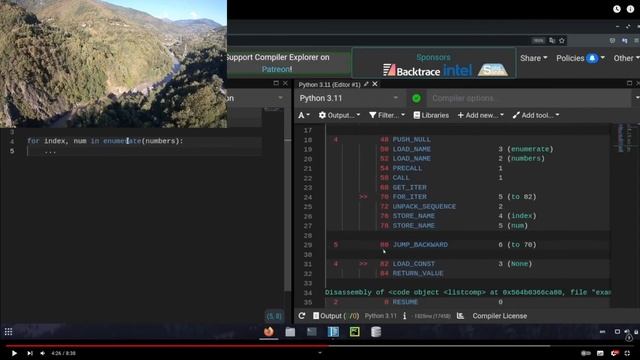This screenshot has height=360, width=640.
Task: Mute the video volume
Action: coord(42,353)
